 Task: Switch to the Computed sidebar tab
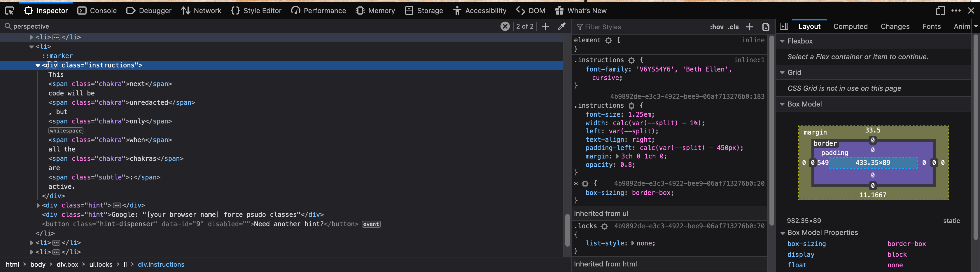pos(850,26)
